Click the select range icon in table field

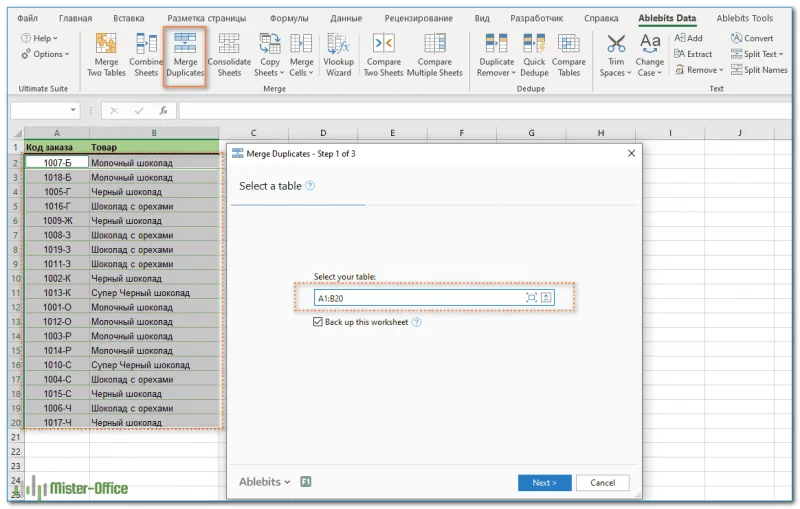531,298
